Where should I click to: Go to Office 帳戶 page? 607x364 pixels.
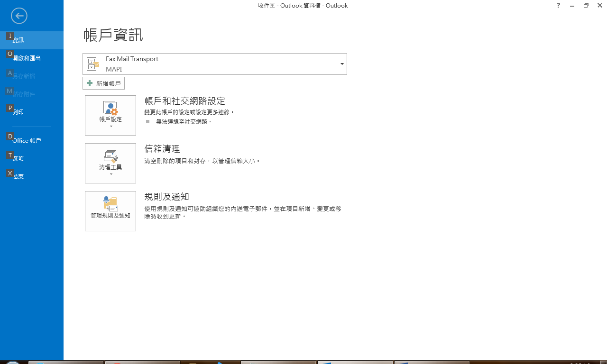(32, 141)
